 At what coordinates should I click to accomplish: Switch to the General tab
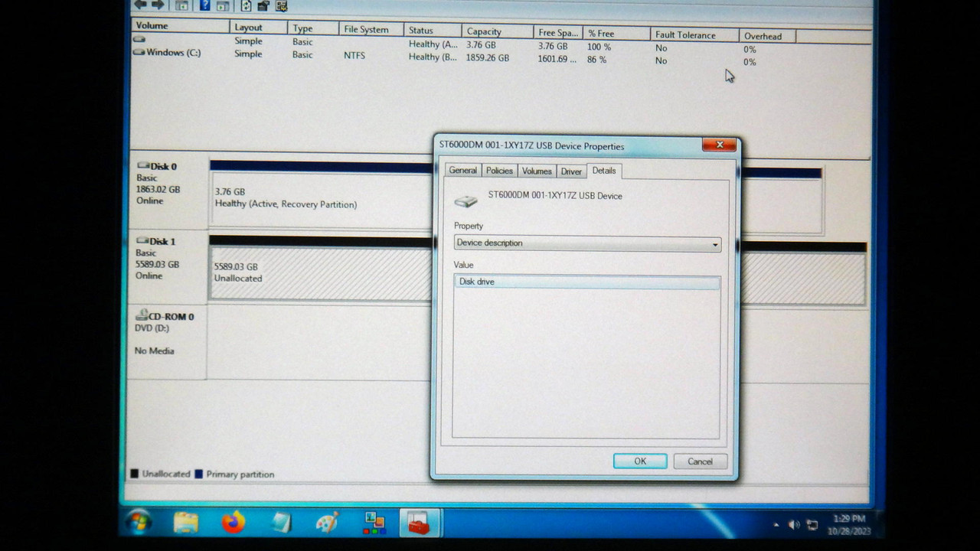pyautogui.click(x=462, y=171)
